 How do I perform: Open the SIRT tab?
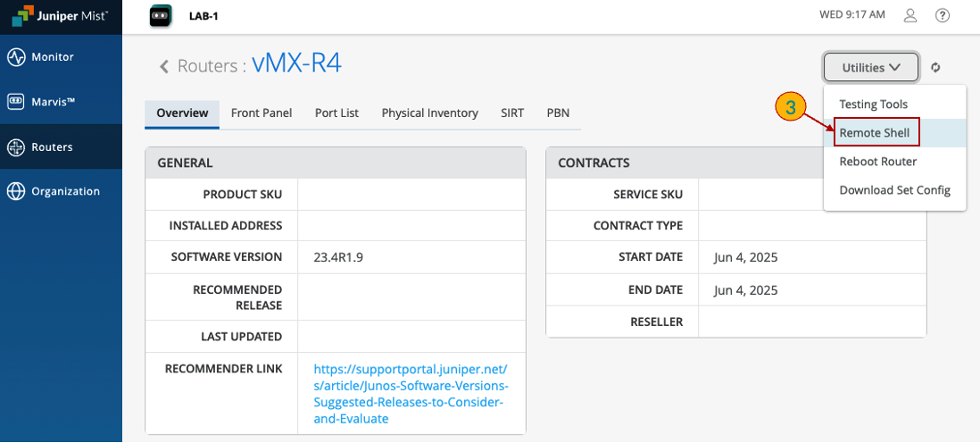click(x=512, y=113)
